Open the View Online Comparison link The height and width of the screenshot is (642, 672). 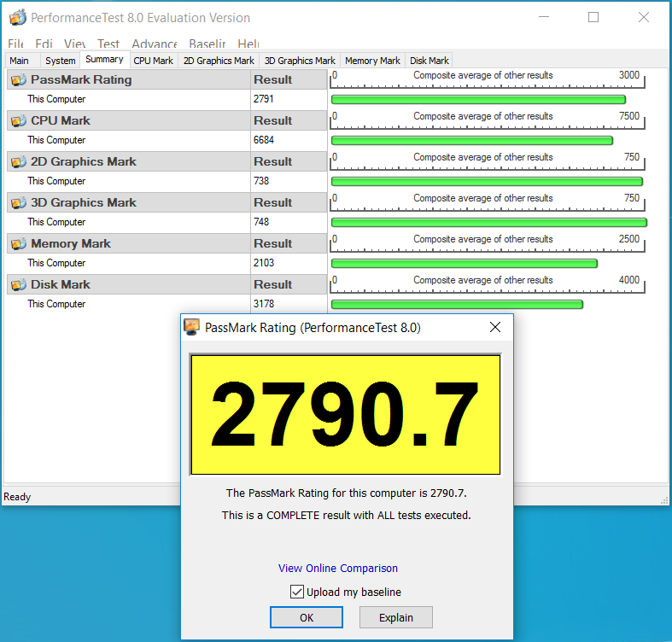point(338,569)
